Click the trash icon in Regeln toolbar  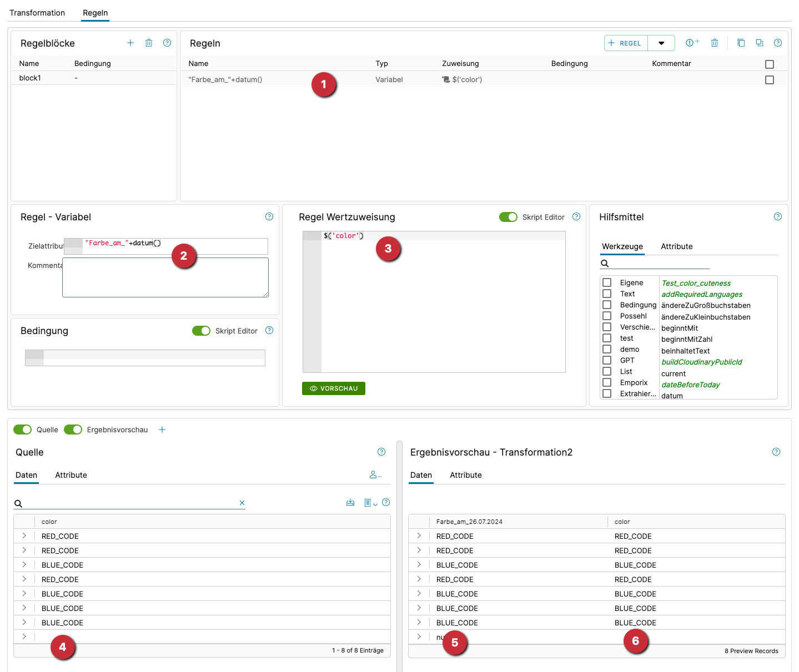pyautogui.click(x=715, y=43)
